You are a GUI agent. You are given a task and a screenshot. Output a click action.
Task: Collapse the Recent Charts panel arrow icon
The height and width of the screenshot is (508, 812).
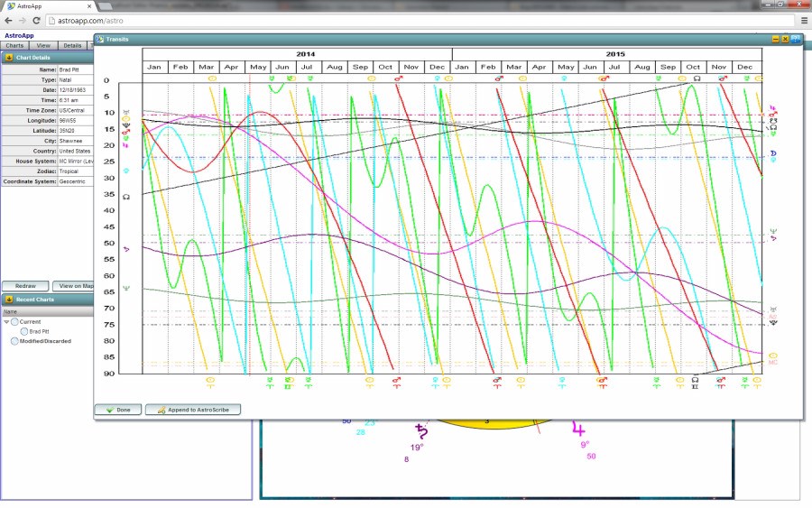8,300
